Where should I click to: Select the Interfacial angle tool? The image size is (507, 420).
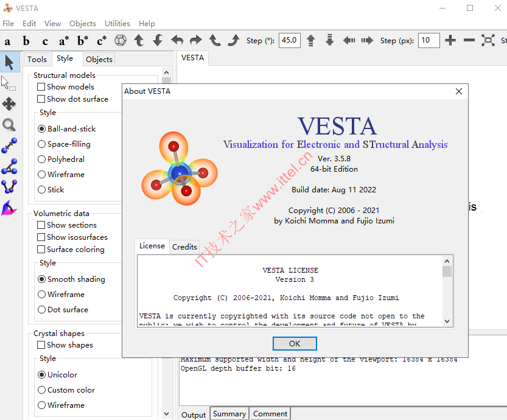pyautogui.click(x=9, y=208)
